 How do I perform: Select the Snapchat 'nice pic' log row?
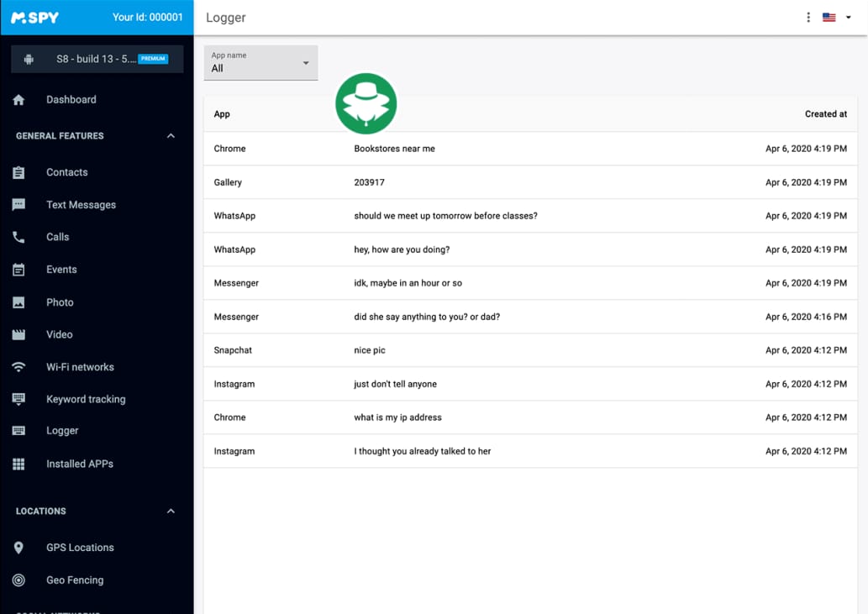click(529, 350)
